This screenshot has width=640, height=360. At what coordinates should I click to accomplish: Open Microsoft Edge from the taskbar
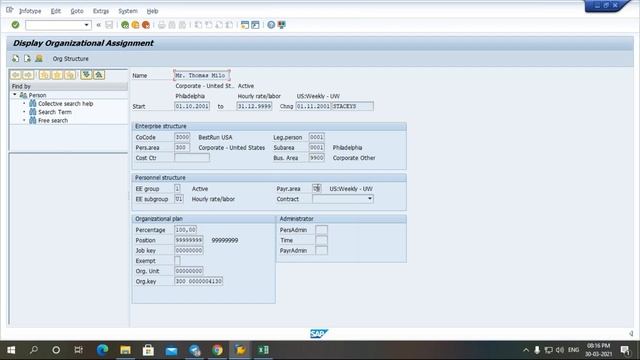102,350
